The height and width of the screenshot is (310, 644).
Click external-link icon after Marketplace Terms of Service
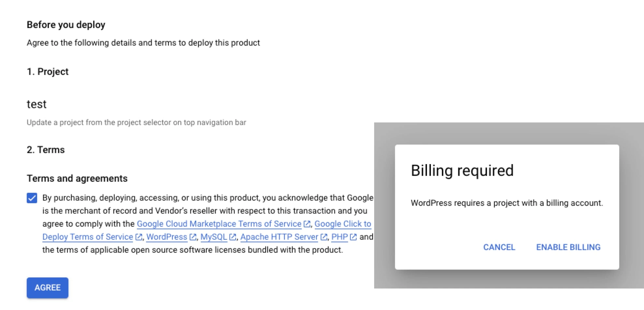[x=307, y=224]
